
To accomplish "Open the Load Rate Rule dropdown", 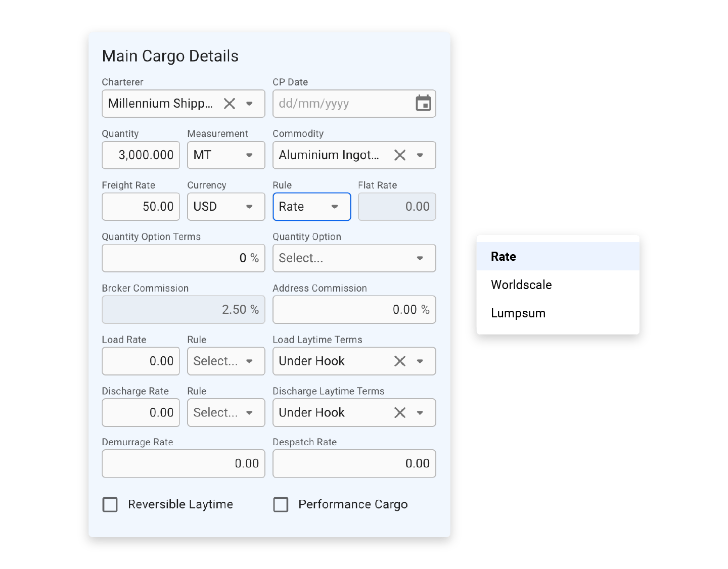I will 226,361.
